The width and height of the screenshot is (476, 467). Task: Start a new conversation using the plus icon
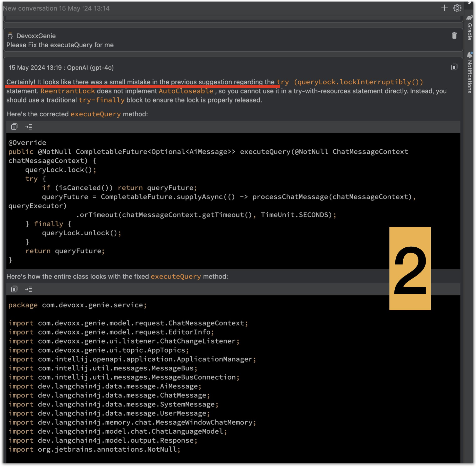coord(444,8)
